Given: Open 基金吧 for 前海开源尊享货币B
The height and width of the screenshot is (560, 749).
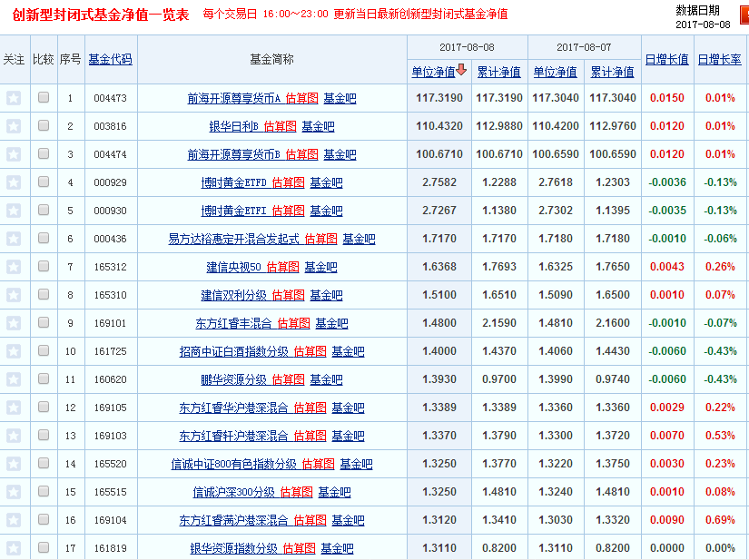Looking at the screenshot, I should click(340, 154).
